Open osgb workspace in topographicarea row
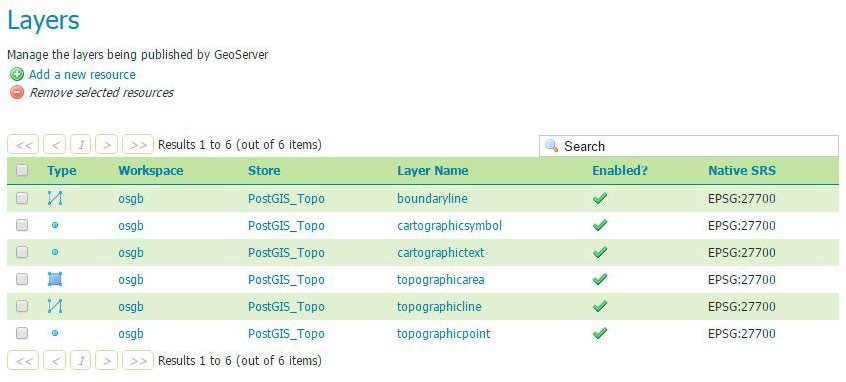The width and height of the screenshot is (846, 382). click(131, 280)
